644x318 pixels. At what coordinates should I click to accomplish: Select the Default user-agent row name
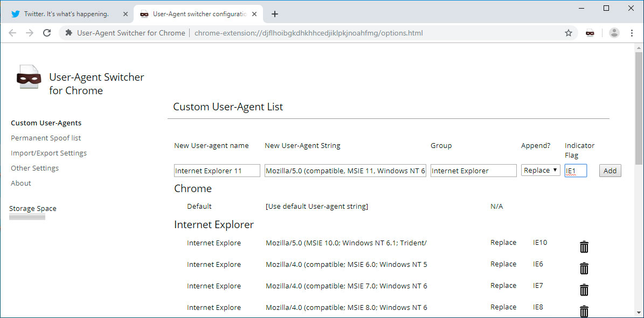pos(199,207)
